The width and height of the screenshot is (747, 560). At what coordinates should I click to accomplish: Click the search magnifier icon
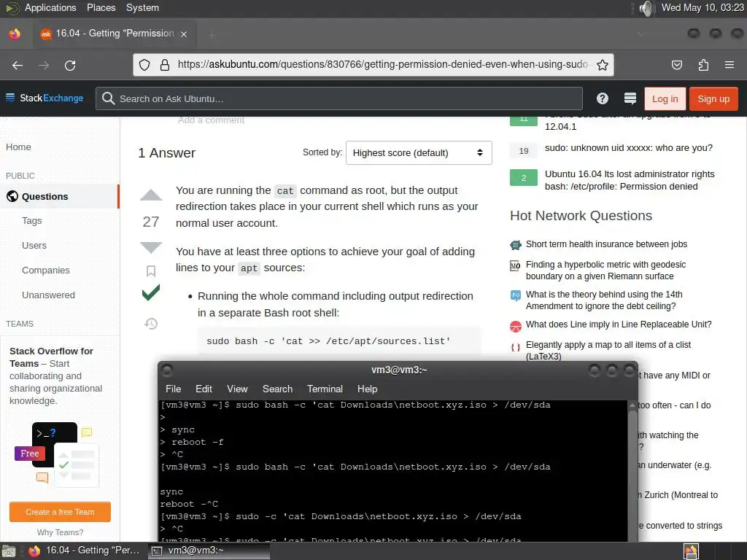coord(108,98)
